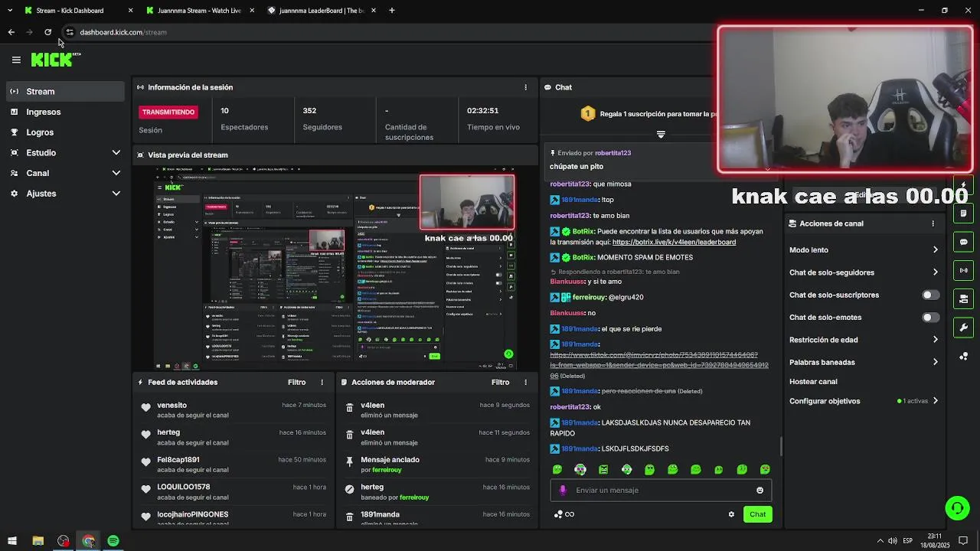
Task: Open a new browser tab
Action: pyautogui.click(x=392, y=11)
